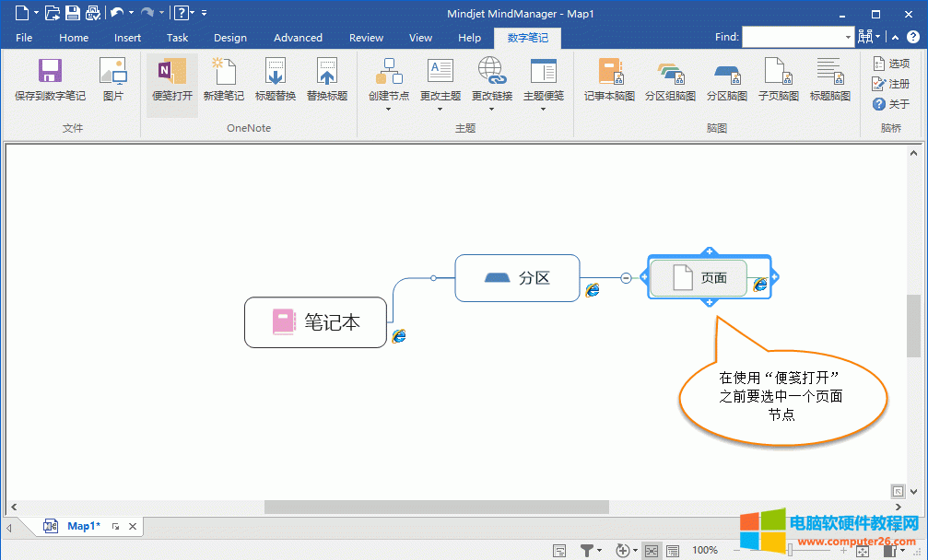Click the 图片 icon in the ribbon
This screenshot has height=560, width=928.
112,83
